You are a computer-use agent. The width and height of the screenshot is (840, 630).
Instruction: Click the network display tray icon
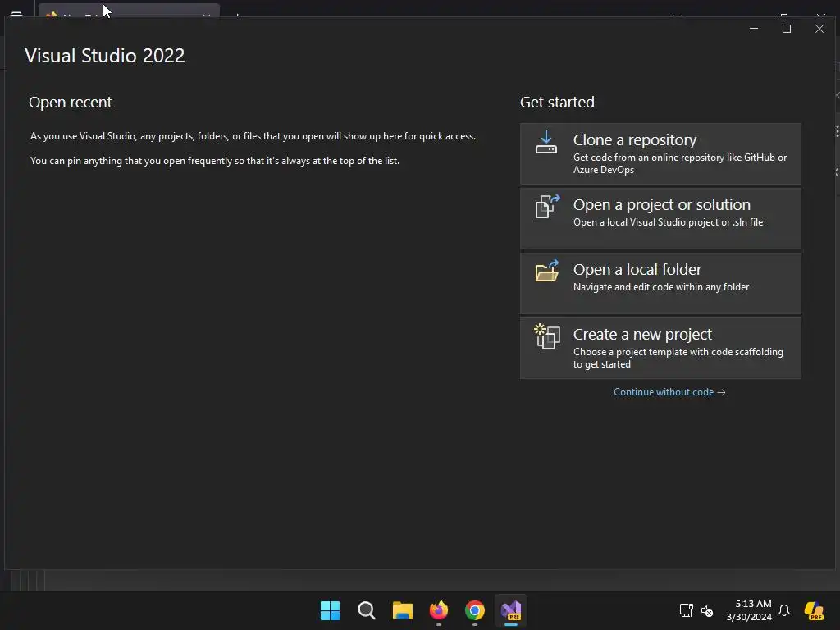[687, 610]
